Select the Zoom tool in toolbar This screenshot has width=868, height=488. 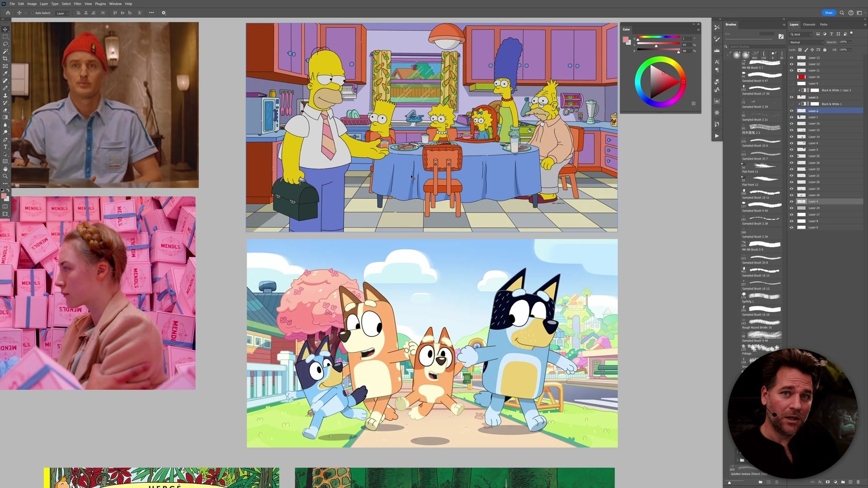click(5, 176)
